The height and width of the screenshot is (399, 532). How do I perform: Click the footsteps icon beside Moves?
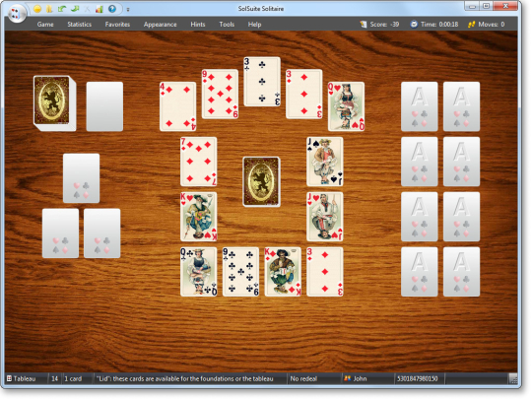[471, 25]
